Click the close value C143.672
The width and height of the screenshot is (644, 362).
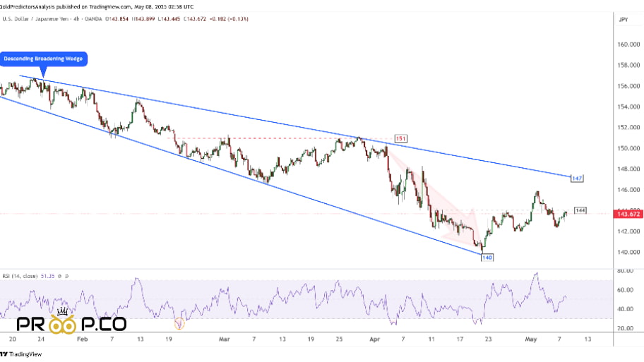point(195,19)
